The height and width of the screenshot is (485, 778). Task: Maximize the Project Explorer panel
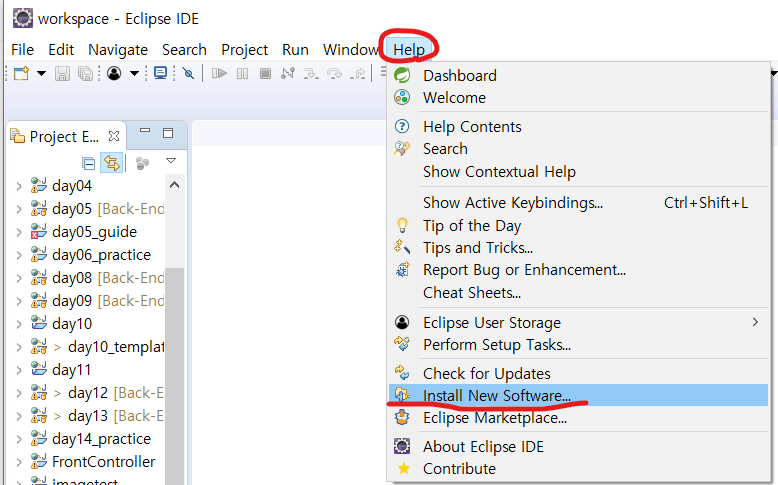[x=168, y=133]
